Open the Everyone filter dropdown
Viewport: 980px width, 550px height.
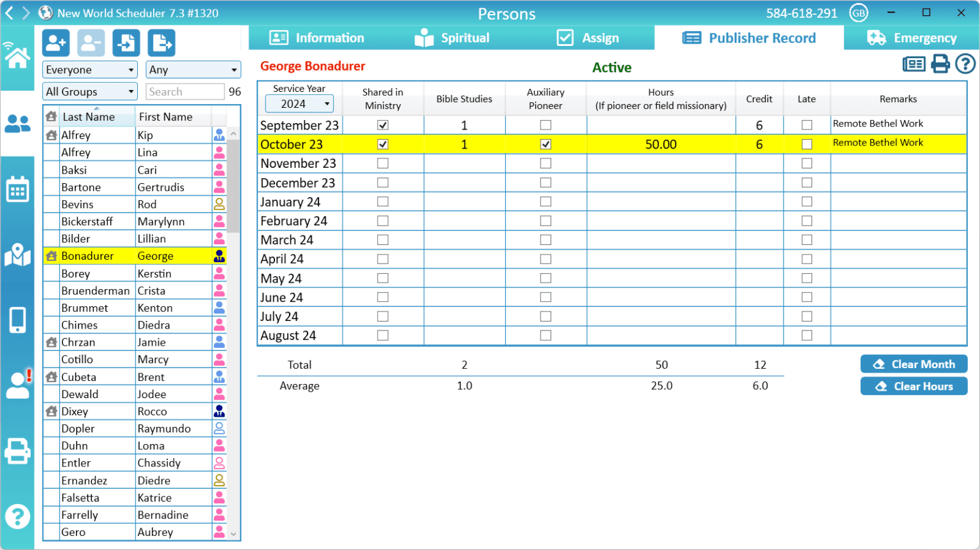pos(89,70)
